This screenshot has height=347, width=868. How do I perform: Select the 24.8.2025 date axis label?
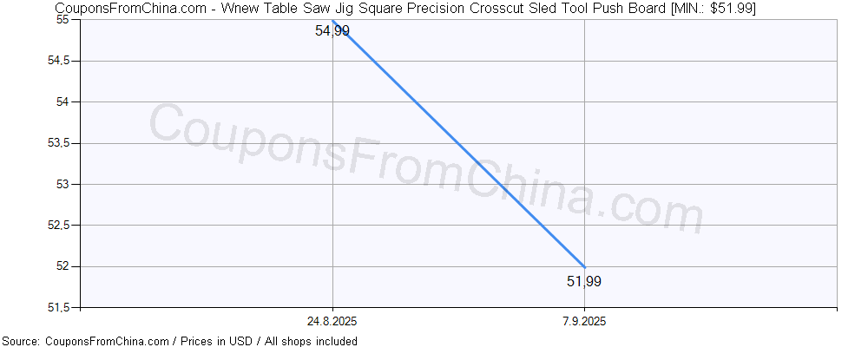332,322
